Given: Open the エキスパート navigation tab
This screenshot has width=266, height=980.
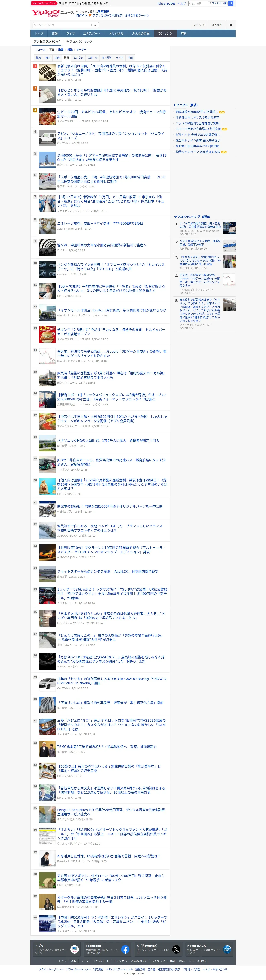Looking at the screenshot, I should click(92, 34).
